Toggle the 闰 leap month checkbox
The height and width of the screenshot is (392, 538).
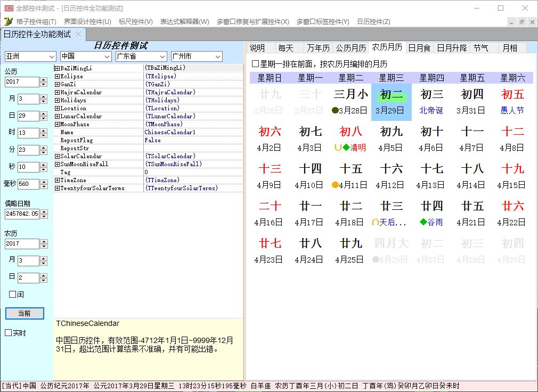[x=13, y=294]
